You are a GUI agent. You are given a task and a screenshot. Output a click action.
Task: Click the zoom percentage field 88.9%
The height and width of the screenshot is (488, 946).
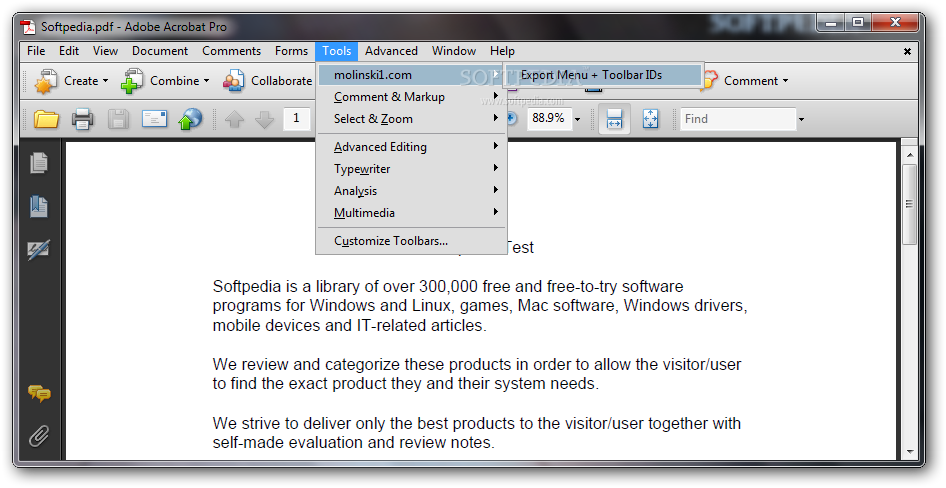548,119
